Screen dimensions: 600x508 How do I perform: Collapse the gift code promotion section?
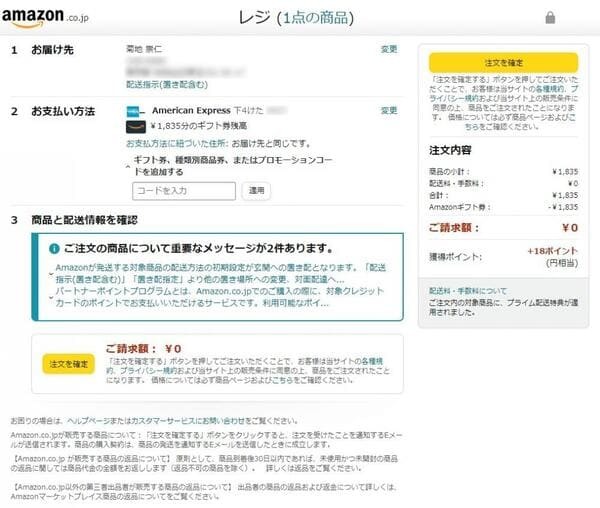[128, 166]
